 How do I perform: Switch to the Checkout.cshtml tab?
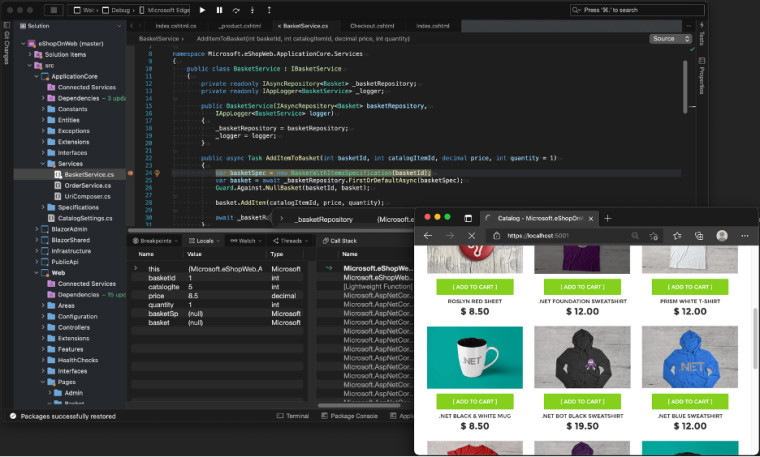pyautogui.click(x=372, y=26)
